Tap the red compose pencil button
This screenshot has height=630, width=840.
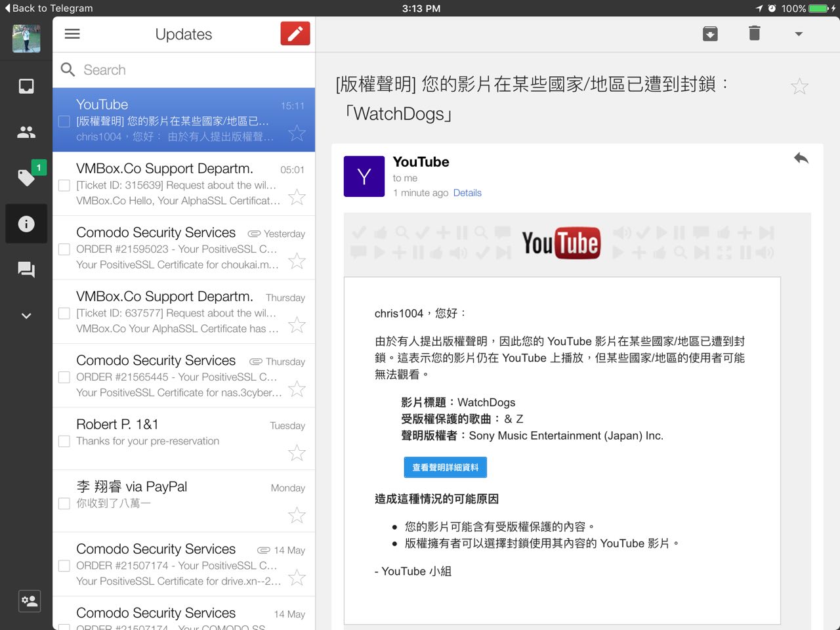[295, 34]
